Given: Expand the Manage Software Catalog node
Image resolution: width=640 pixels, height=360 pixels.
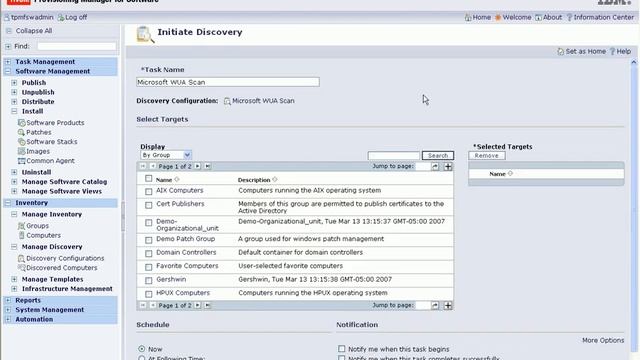Looking at the screenshot, I should coord(14,182).
